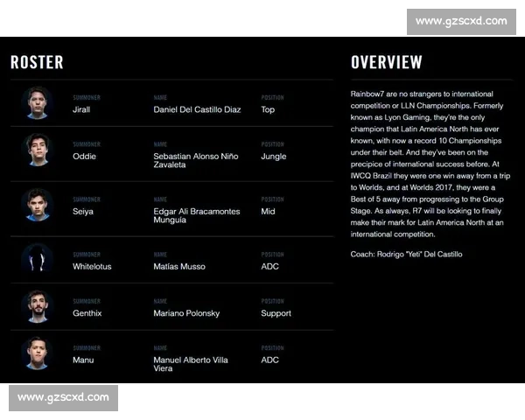Click Oddie's player portrait
The image size is (525, 420).
(x=37, y=150)
